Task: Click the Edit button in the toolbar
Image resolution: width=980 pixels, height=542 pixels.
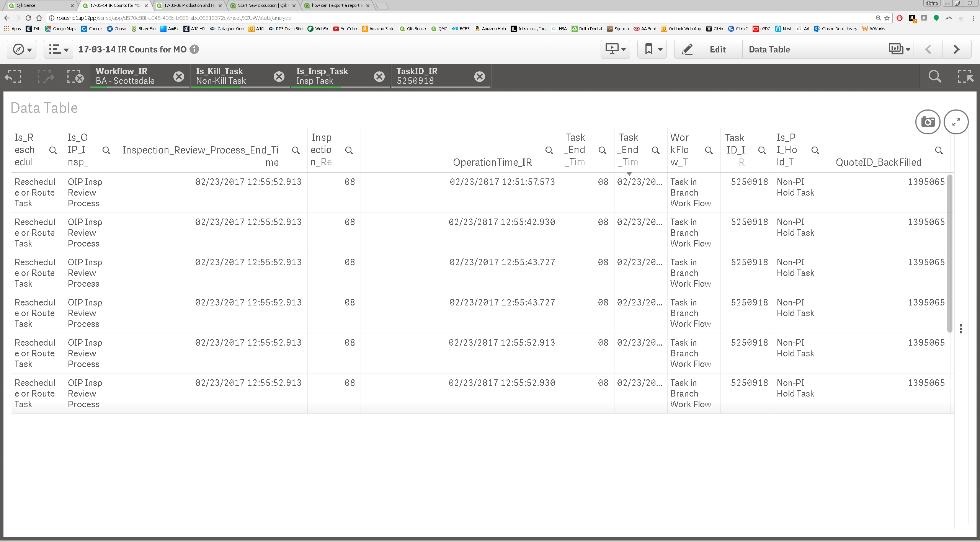Action: tap(718, 49)
